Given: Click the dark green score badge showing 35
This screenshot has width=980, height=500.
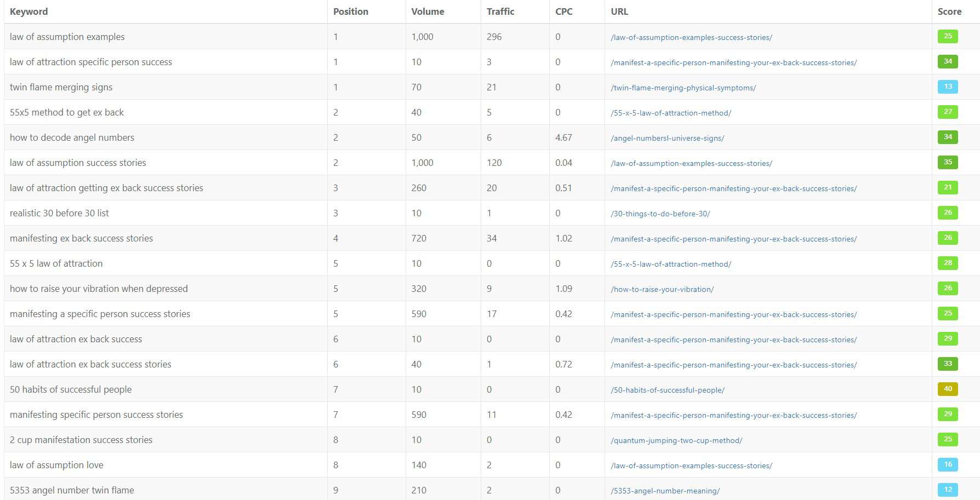Looking at the screenshot, I should pos(948,163).
